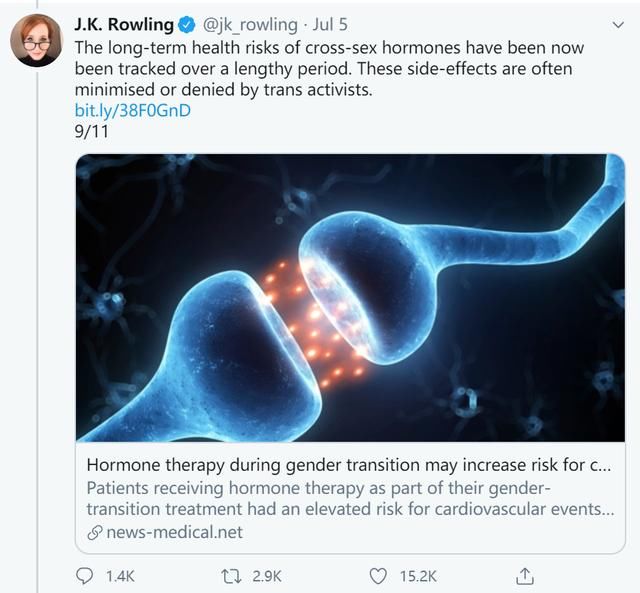Open the bit.ly/38F0GnD link
This screenshot has height=593, width=640.
point(132,110)
